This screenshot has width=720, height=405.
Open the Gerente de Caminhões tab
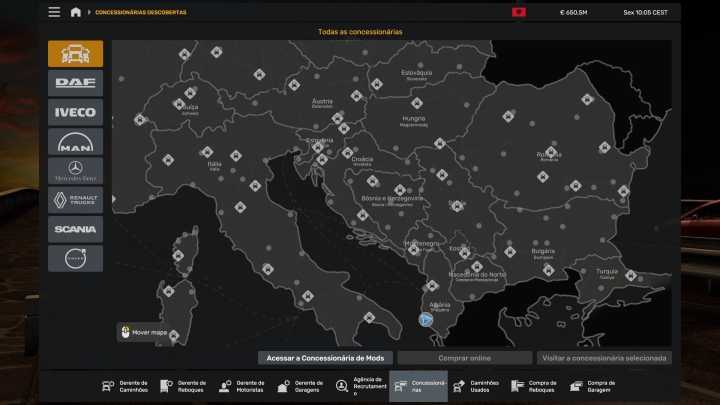coord(125,387)
